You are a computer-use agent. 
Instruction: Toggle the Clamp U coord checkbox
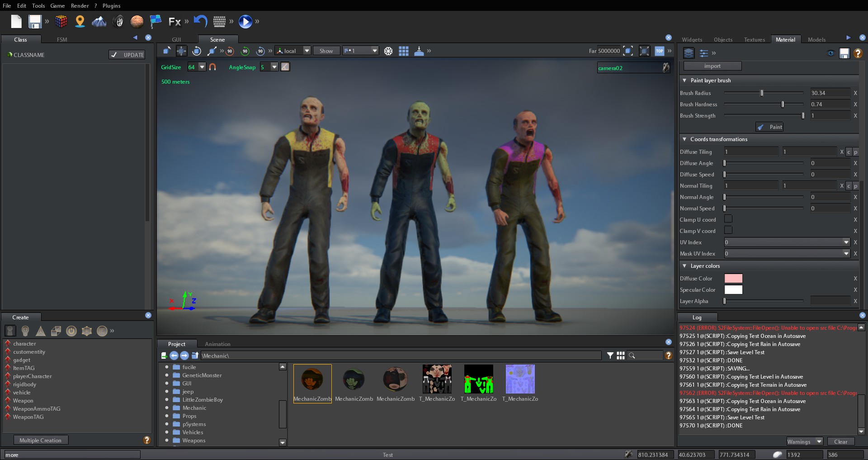pos(729,219)
